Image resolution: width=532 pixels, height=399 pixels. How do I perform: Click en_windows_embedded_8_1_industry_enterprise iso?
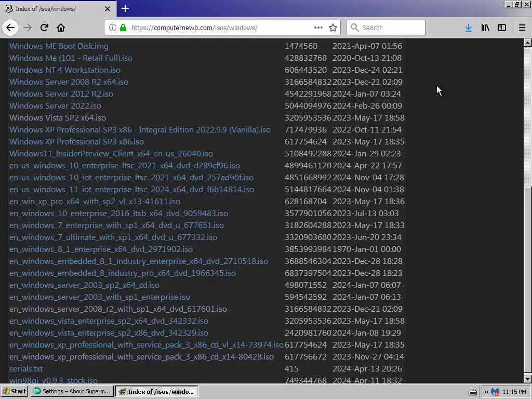coord(138,261)
